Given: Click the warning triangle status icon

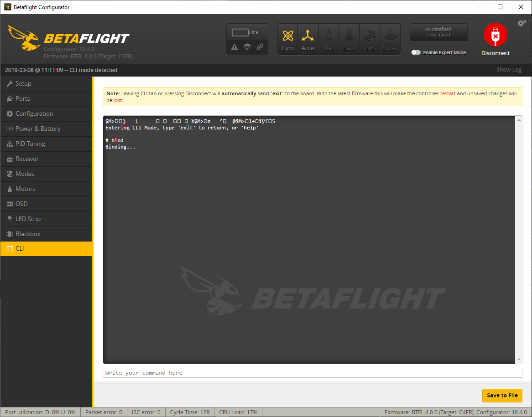Looking at the screenshot, I should [x=235, y=47].
